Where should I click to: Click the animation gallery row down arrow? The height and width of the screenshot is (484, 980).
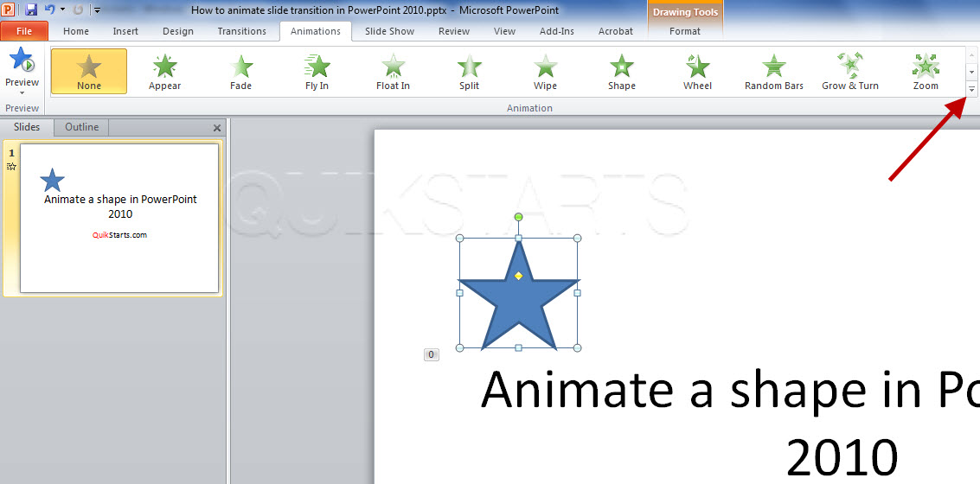(x=971, y=73)
